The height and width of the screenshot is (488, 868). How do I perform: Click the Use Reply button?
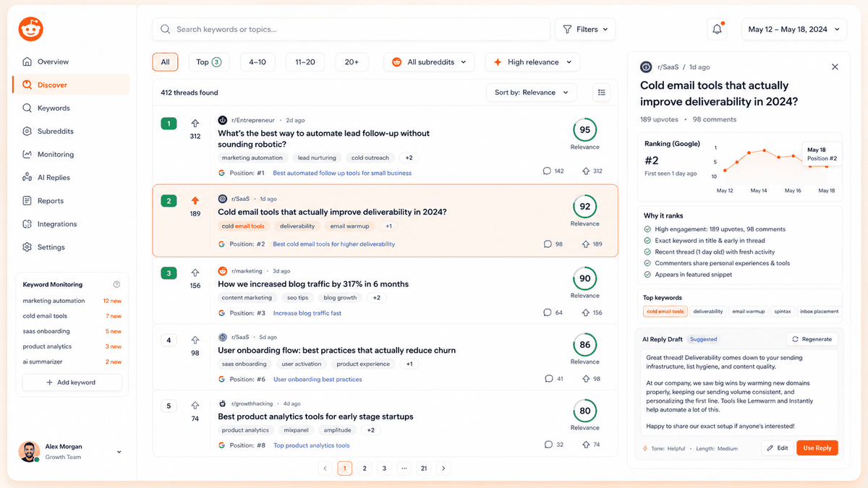[x=817, y=448]
